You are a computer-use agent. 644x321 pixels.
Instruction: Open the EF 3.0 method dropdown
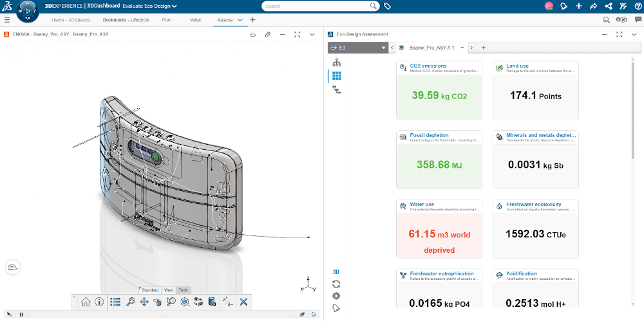(358, 48)
